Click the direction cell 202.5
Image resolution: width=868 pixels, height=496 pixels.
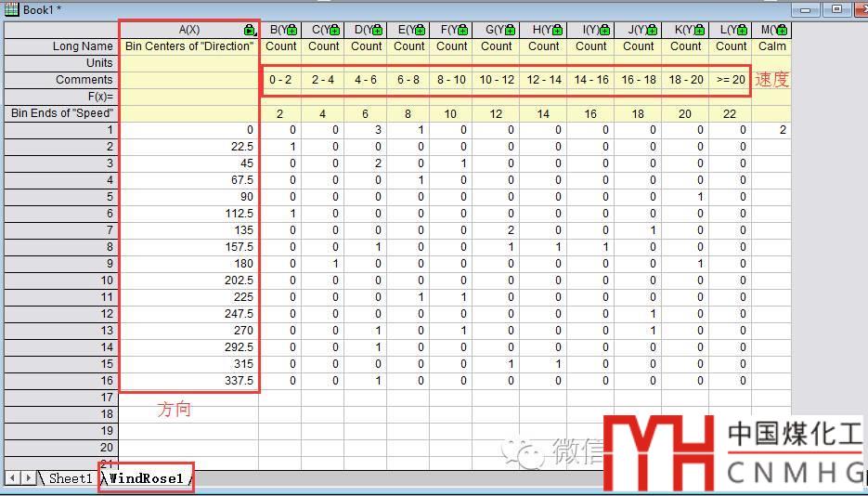[188, 281]
